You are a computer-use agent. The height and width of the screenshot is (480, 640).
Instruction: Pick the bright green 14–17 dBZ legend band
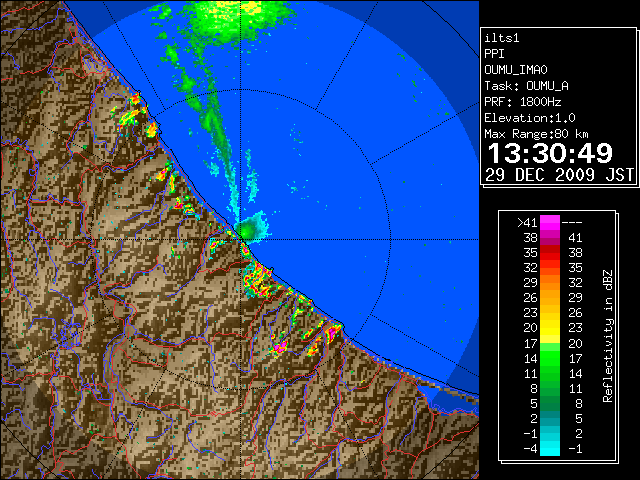550,358
